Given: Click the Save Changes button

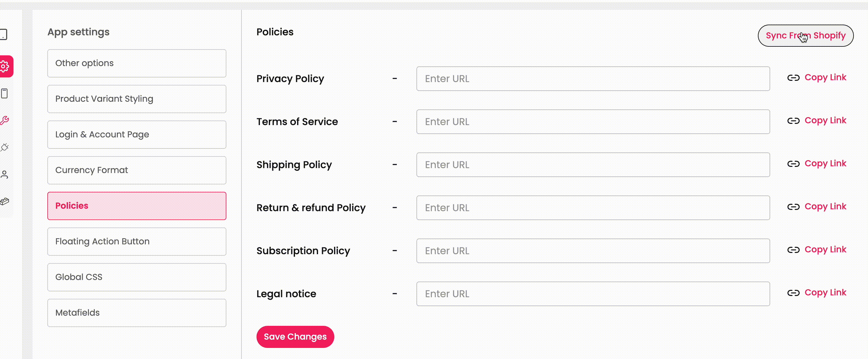Looking at the screenshot, I should [x=295, y=337].
